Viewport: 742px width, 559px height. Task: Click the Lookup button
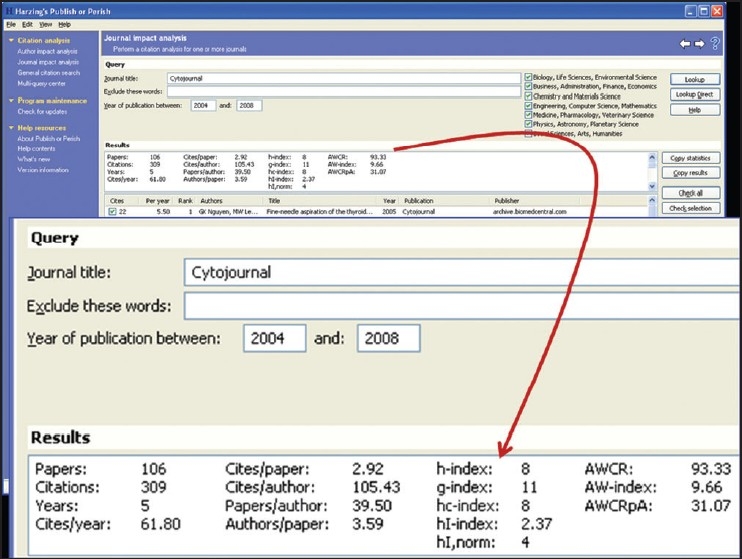coord(695,79)
